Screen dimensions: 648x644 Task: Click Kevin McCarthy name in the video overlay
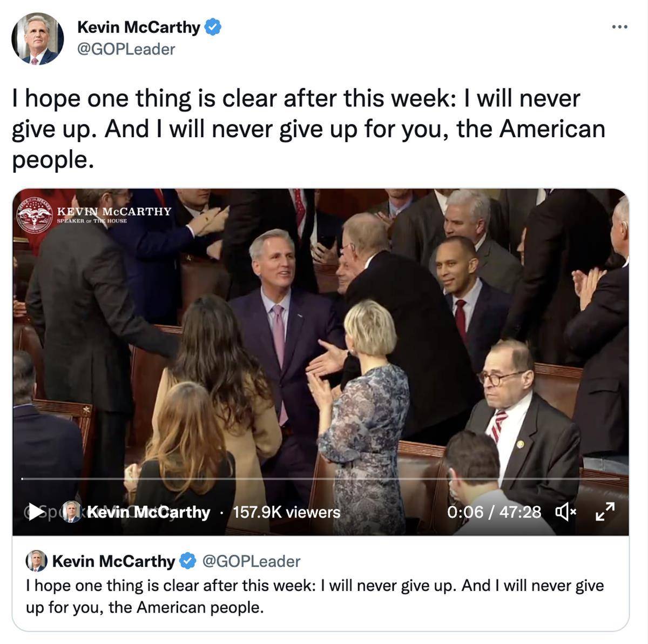coord(148,512)
